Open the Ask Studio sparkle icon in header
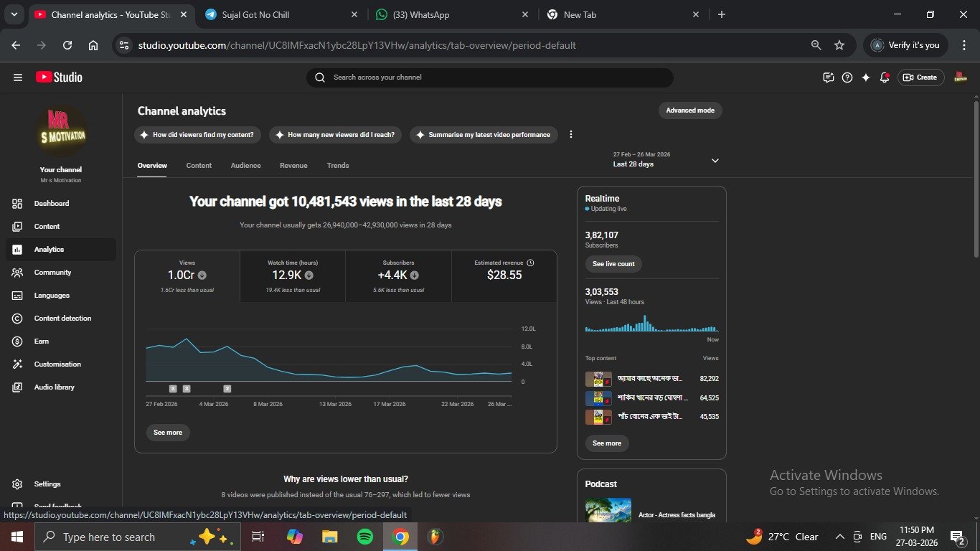The image size is (980, 551). [866, 77]
